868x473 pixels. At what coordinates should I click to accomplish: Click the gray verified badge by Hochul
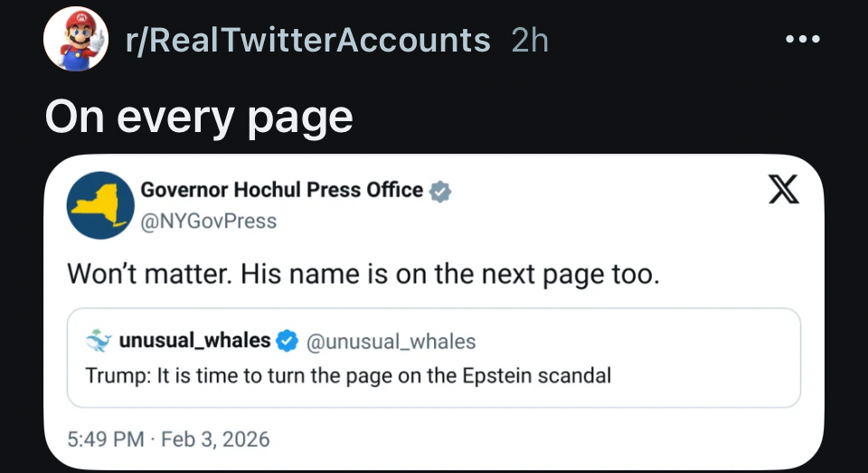pos(440,192)
